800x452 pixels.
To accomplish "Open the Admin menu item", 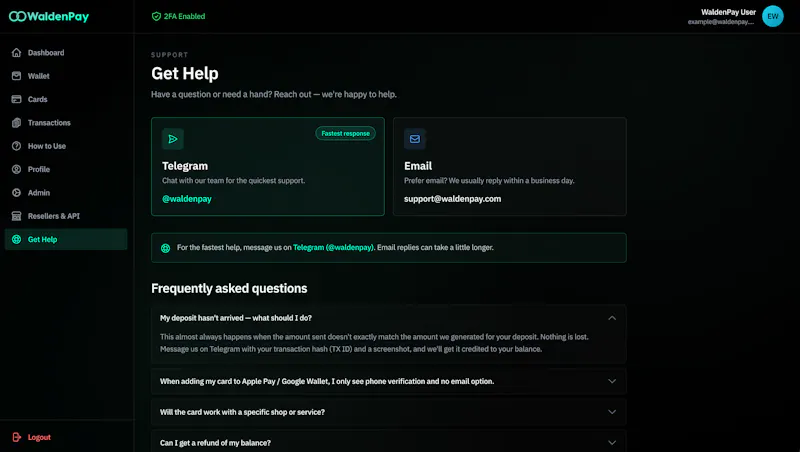I will pos(66,193).
